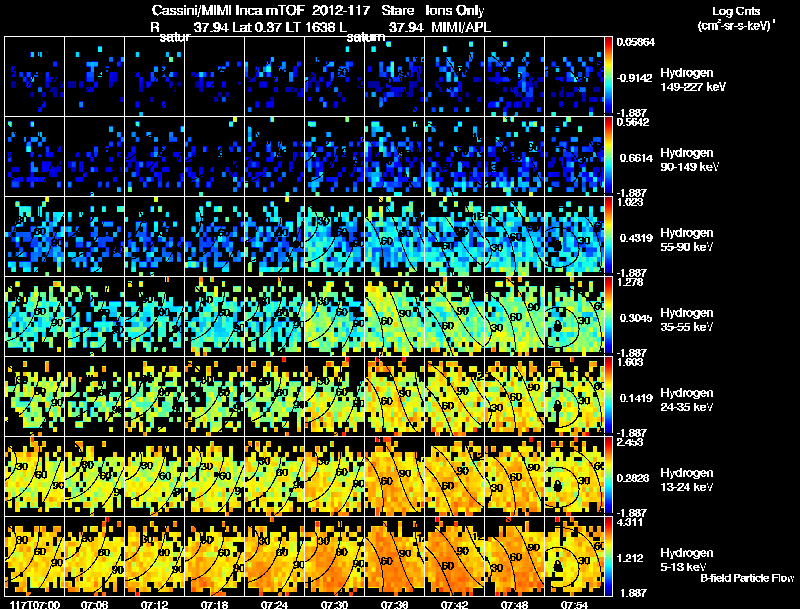Click the '117T07:00' time label
This screenshot has width=800, height=609.
(35, 604)
